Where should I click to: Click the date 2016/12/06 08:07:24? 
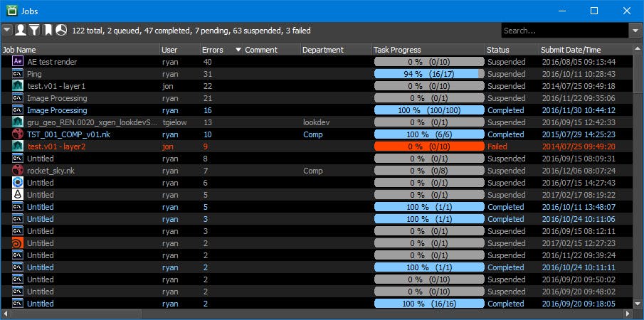point(579,171)
